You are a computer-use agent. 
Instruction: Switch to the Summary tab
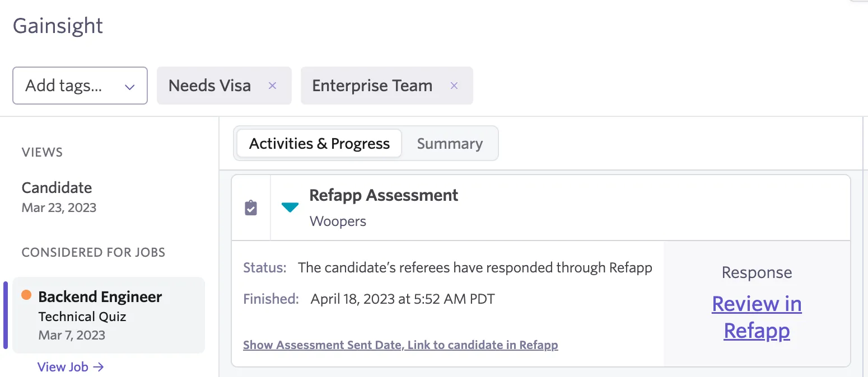[450, 144]
